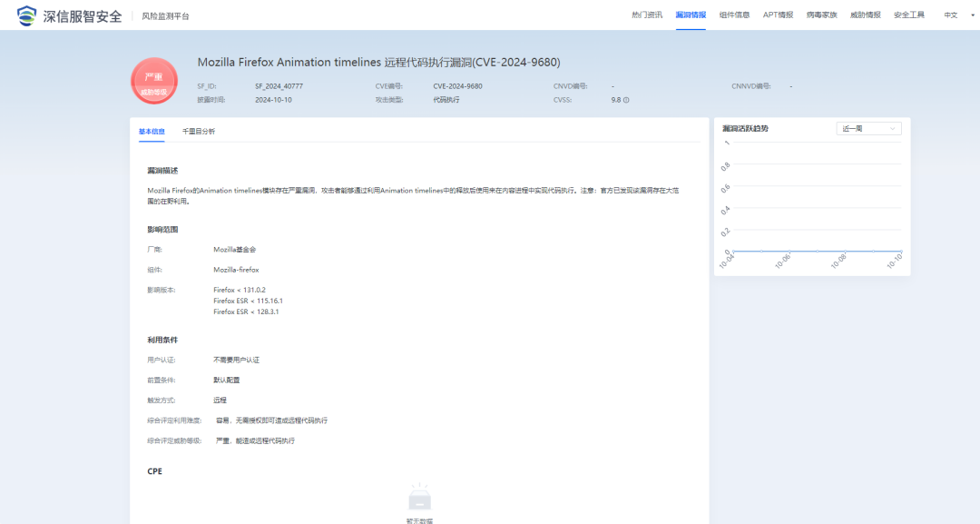This screenshot has height=524, width=980.
Task: Click the 严重 threat level badge
Action: coord(154,81)
